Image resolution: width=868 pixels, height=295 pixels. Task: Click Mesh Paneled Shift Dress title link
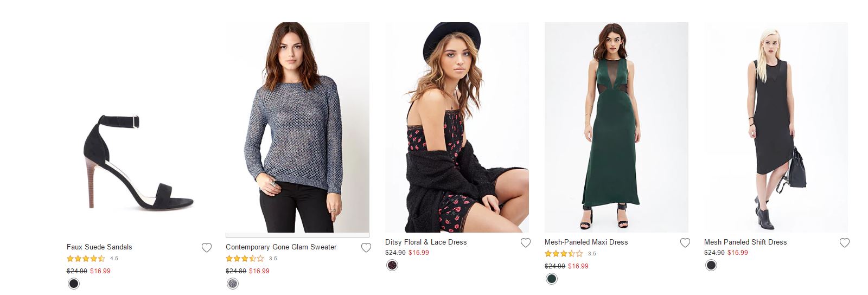tap(745, 242)
